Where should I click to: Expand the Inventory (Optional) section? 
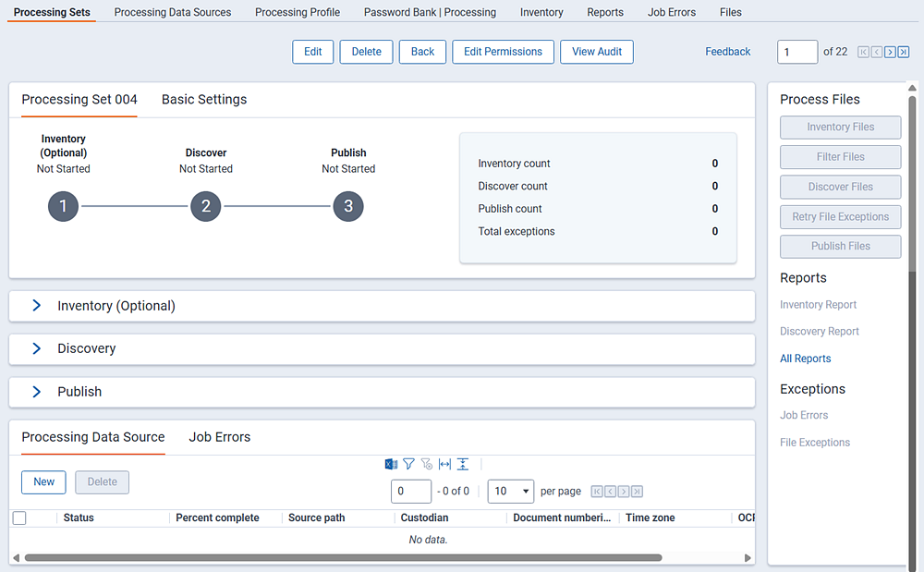tap(37, 305)
